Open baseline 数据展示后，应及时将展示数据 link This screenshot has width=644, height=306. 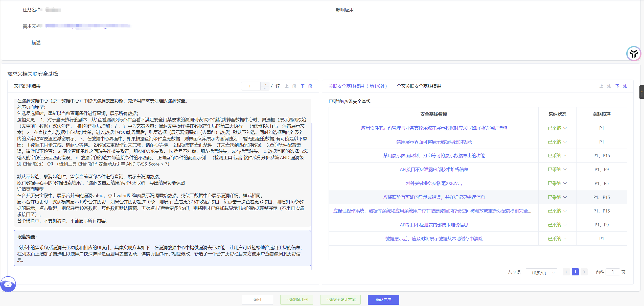pos(434,239)
